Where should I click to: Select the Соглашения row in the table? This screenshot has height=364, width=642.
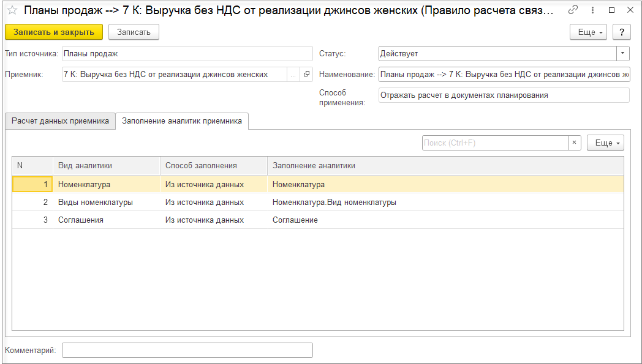(x=318, y=220)
